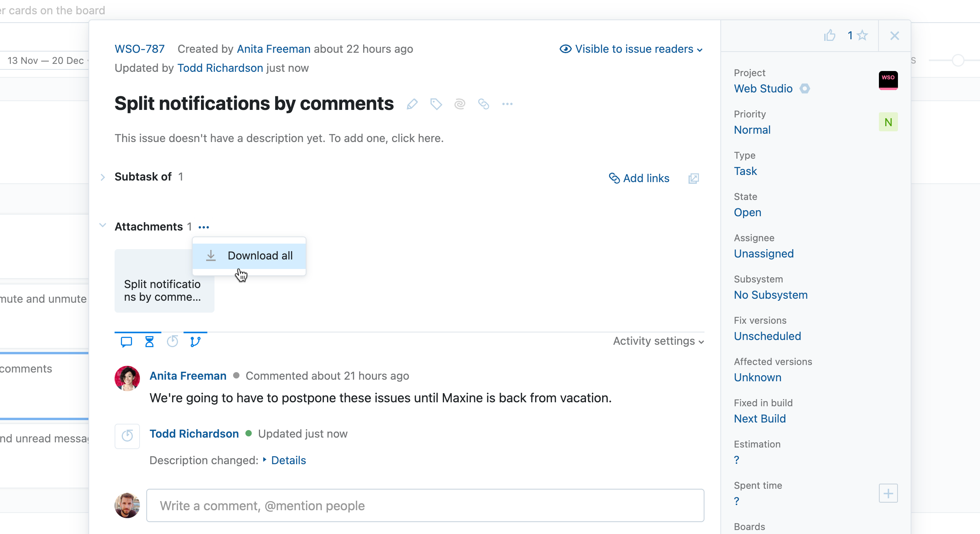Click the Add links button
980x534 pixels.
(x=639, y=178)
